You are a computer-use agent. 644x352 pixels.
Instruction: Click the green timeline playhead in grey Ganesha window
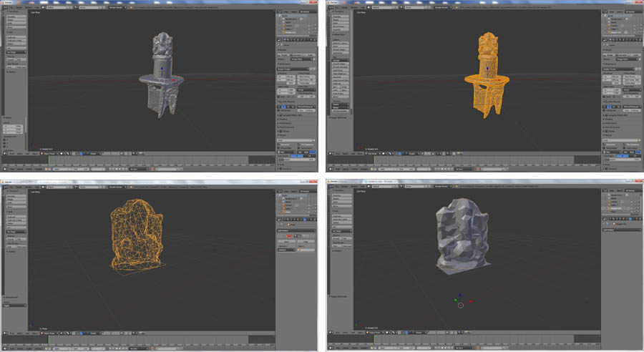click(x=374, y=339)
